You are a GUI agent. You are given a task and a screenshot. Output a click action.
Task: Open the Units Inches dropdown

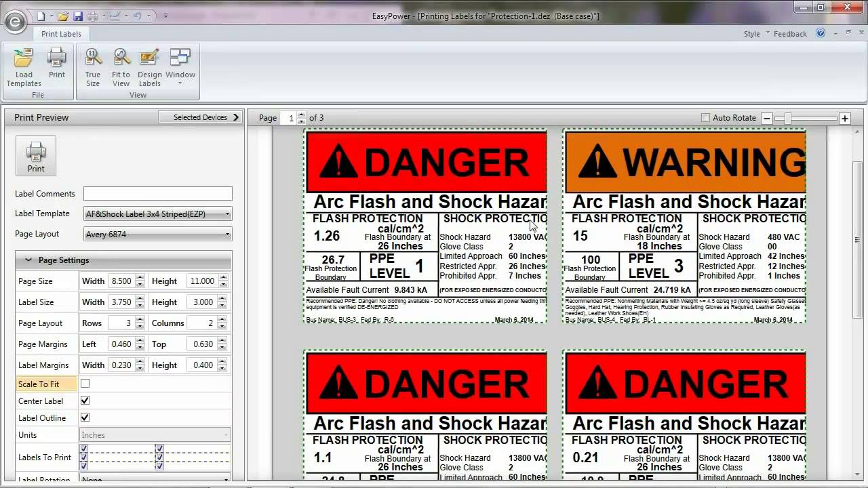[x=155, y=435]
